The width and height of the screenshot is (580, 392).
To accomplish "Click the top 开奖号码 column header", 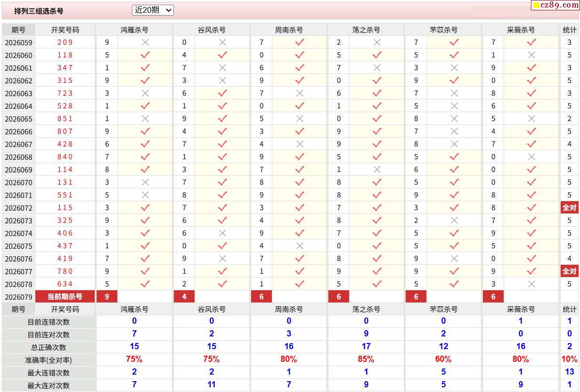I will (65, 30).
